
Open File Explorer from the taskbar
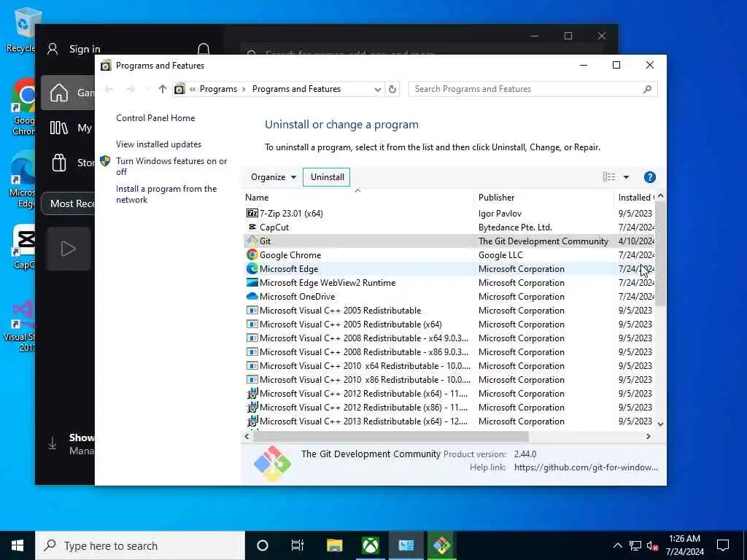click(334, 545)
